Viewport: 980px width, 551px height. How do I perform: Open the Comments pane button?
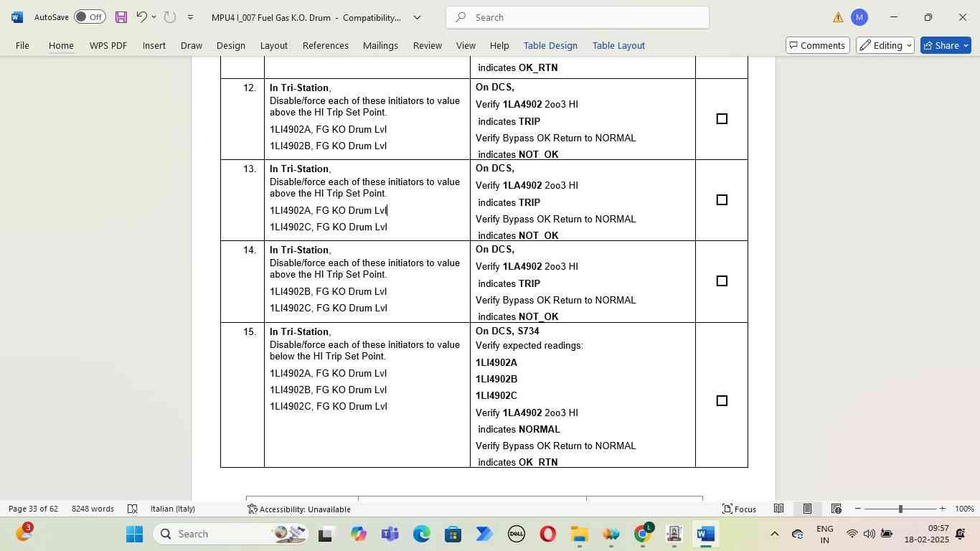pos(817,45)
